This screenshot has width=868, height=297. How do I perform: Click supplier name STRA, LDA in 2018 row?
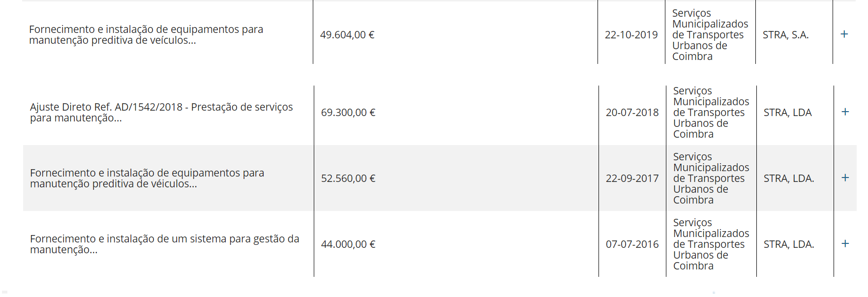[787, 113]
